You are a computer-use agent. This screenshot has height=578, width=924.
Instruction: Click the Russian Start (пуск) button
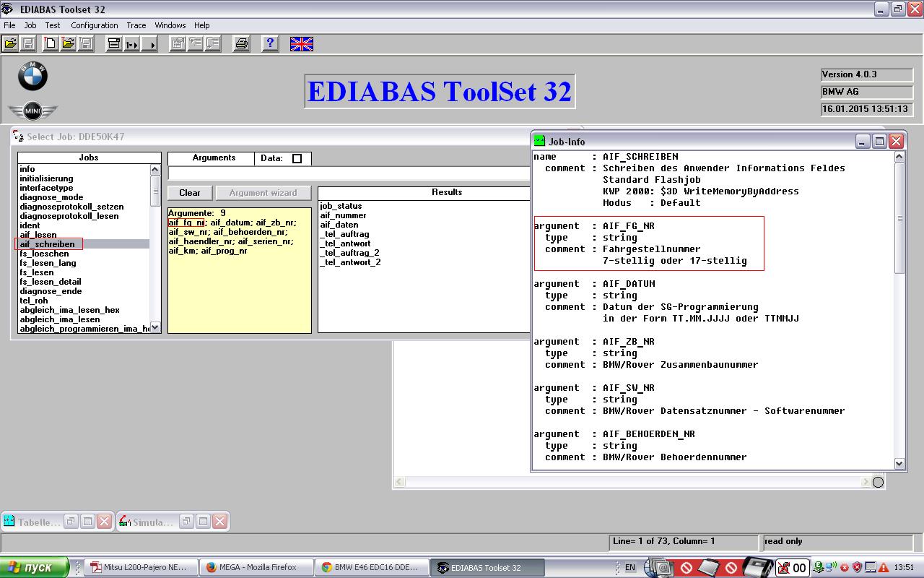[35, 567]
